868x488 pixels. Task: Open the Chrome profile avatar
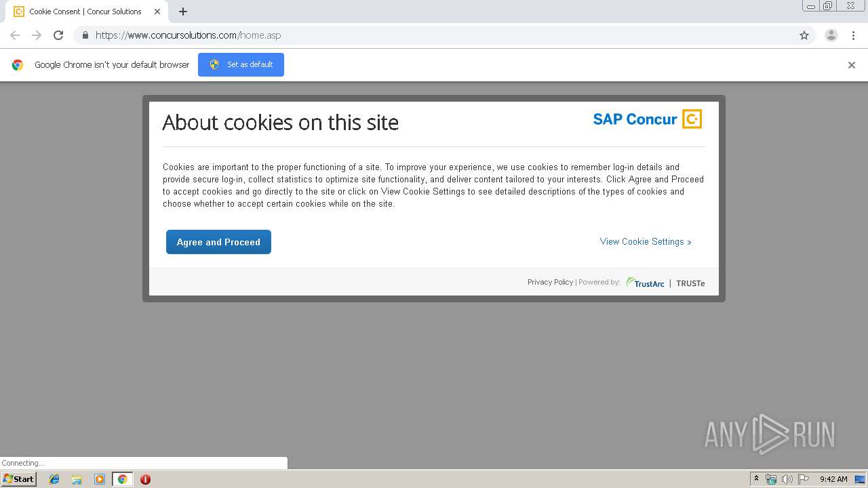pos(831,35)
